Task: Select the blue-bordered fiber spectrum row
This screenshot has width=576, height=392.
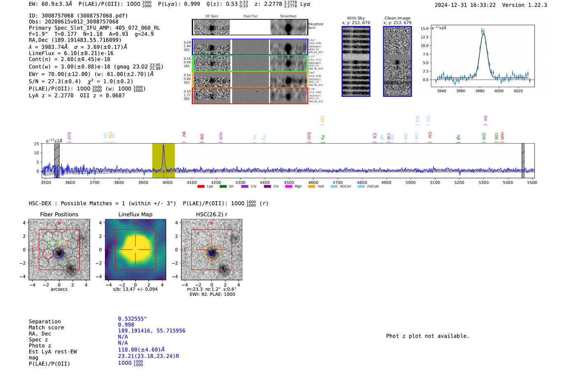Action: (x=250, y=47)
